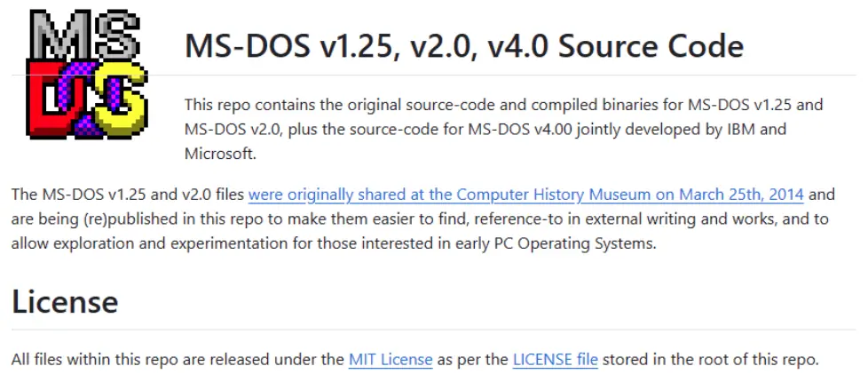Click the 'v4.0' text in the title
868x382 pixels.
pos(518,45)
